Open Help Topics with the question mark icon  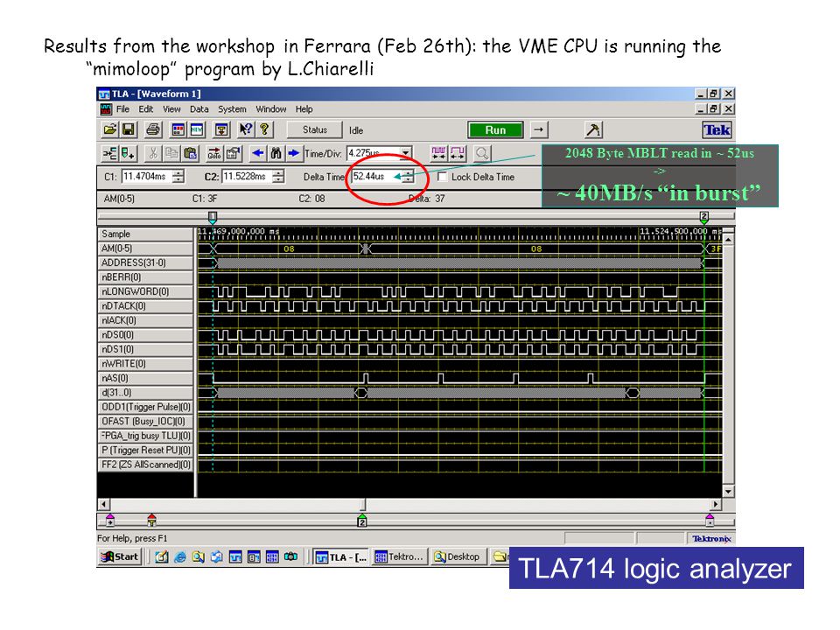tap(264, 129)
